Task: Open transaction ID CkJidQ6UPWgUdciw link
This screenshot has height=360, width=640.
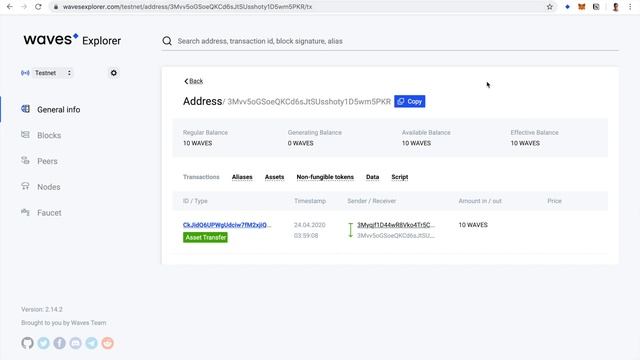Action: 227,225
